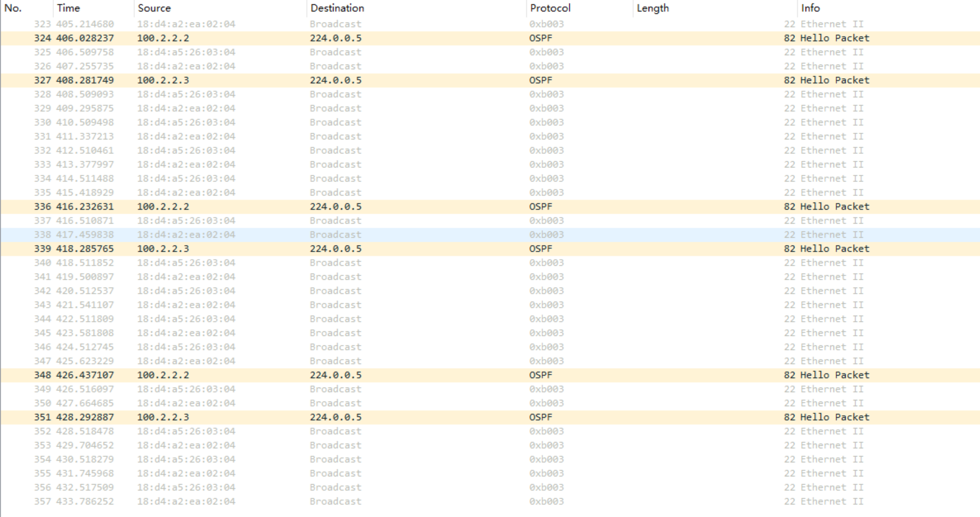This screenshot has width=980, height=517.
Task: Select packet 329 at time 409.295875
Action: [x=490, y=108]
